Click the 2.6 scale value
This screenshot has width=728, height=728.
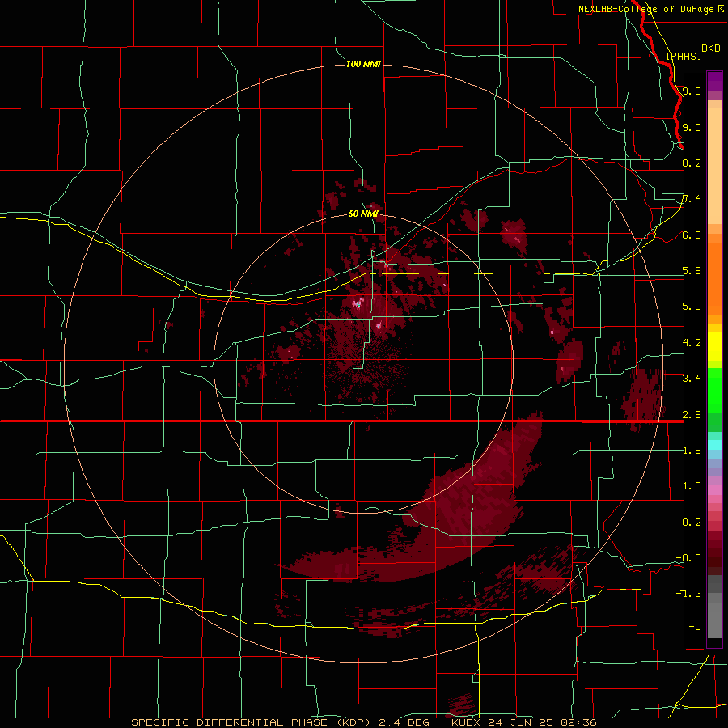tap(692, 415)
